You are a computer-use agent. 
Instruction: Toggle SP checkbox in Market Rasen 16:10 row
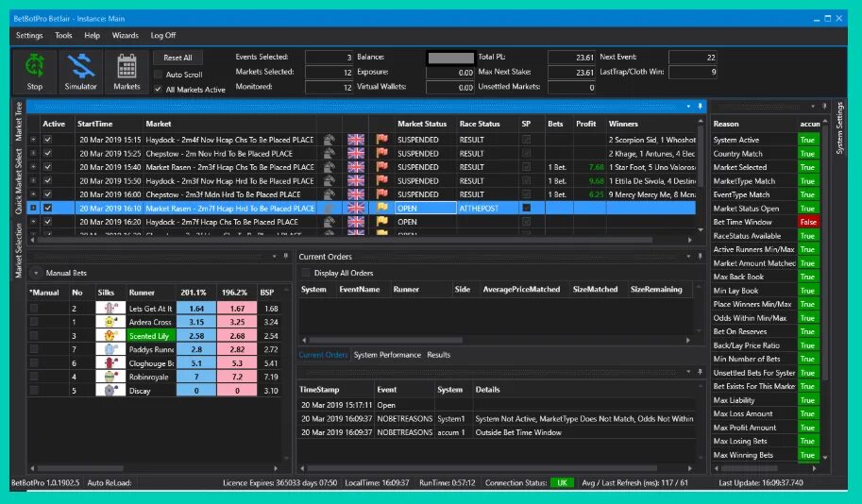tap(526, 208)
